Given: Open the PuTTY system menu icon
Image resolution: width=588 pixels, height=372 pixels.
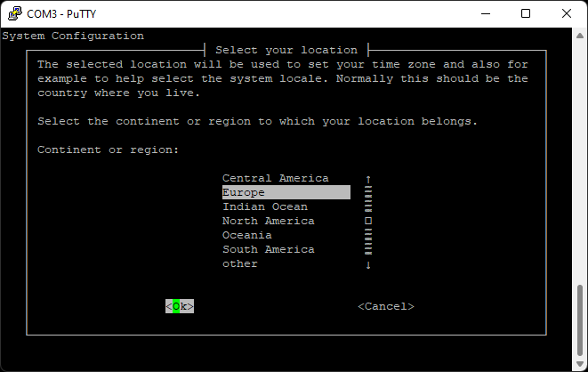Looking at the screenshot, I should [12, 13].
